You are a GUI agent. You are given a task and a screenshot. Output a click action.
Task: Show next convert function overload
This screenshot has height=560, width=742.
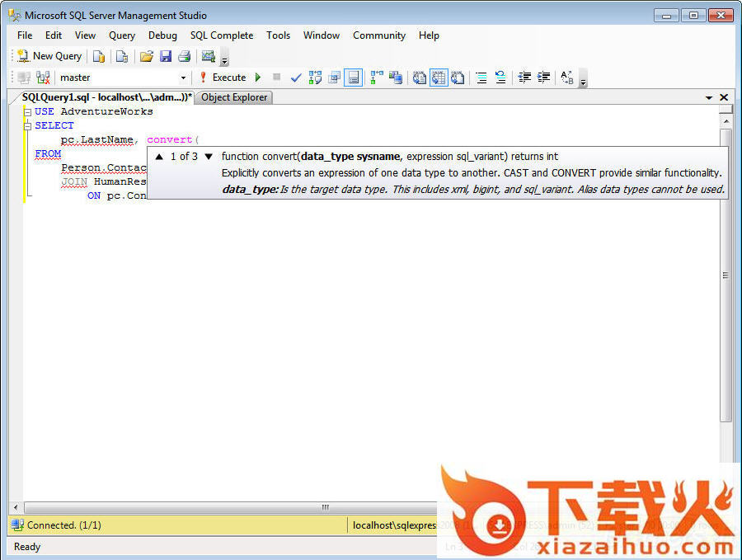pyautogui.click(x=209, y=157)
